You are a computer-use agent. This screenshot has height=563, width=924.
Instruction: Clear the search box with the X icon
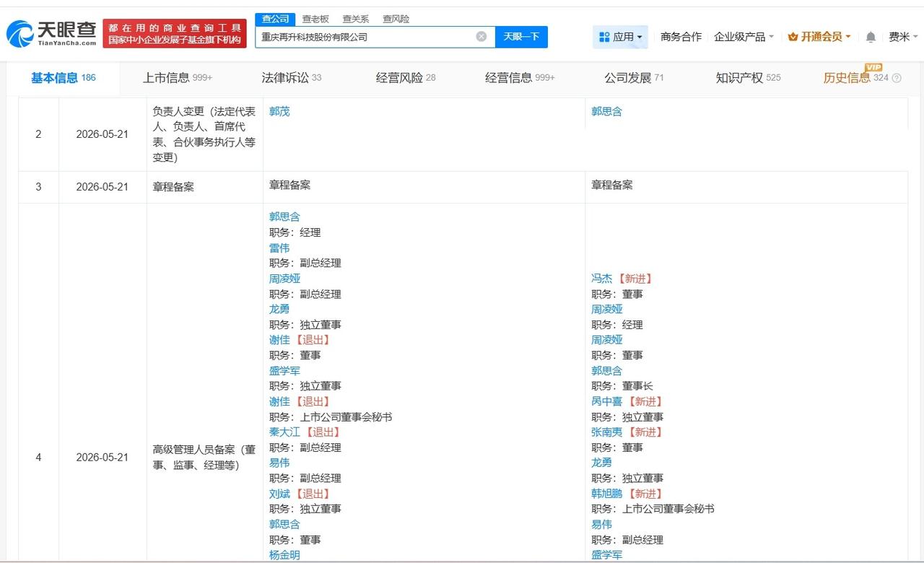pos(481,37)
